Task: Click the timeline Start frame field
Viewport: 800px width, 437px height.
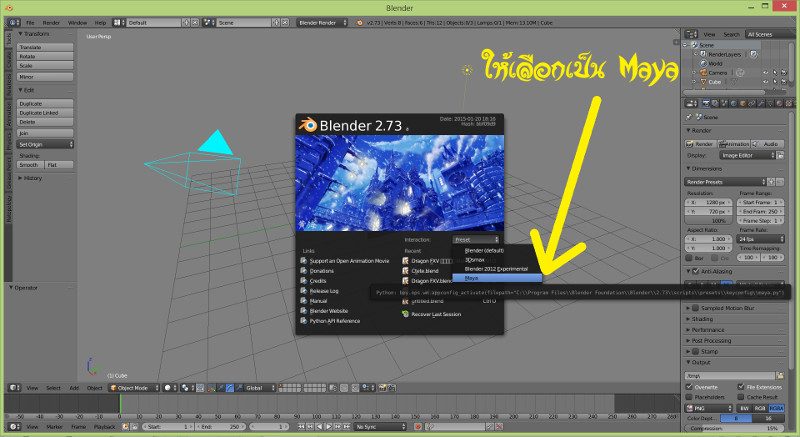Action: [x=169, y=426]
